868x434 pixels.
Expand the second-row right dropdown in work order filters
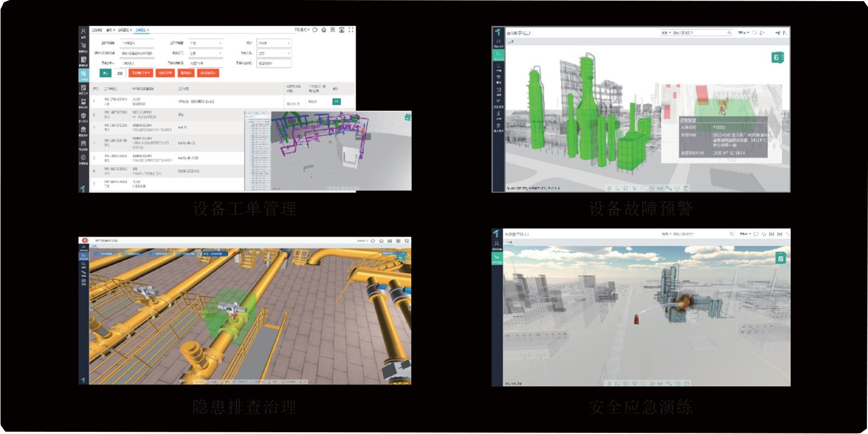pos(273,53)
